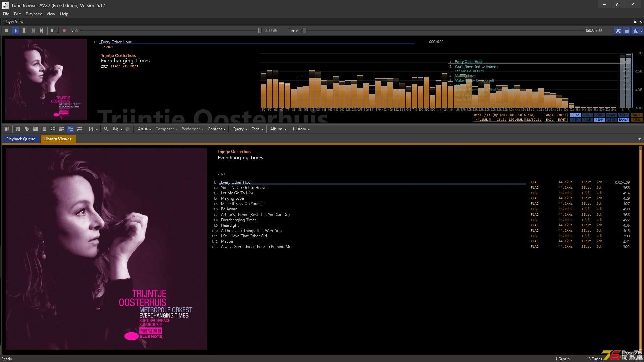Click the greyed speaker icon after search
The image size is (644, 362).
[x=128, y=129]
